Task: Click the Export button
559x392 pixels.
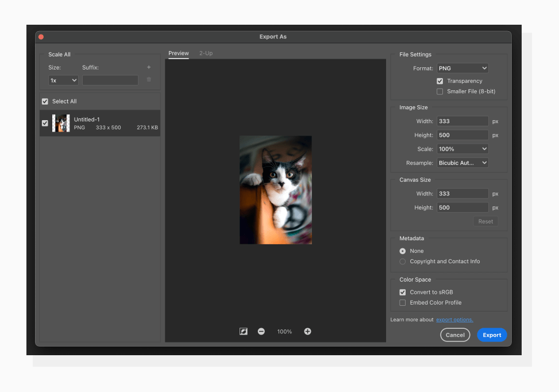Action: tap(492, 335)
